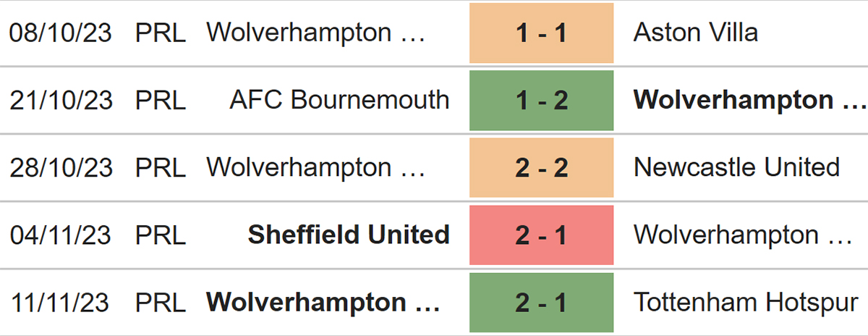
Task: Open the red 2 - 1 Sheffield result
Action: (x=541, y=235)
